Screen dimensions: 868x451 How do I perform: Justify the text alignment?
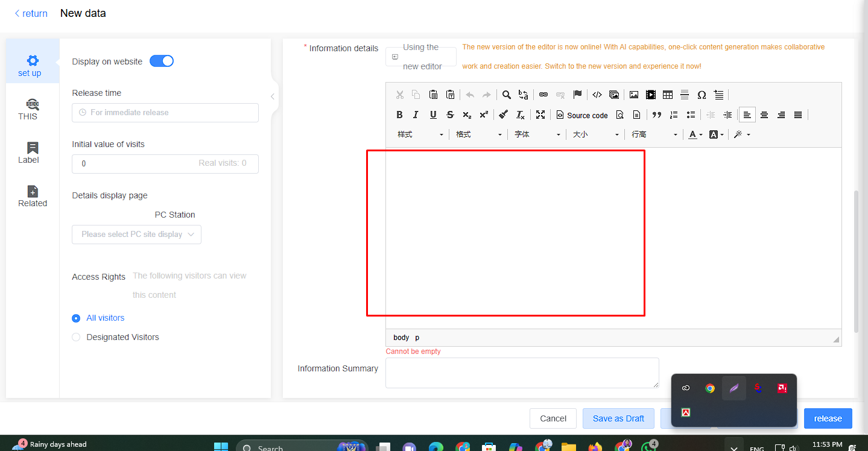(798, 115)
